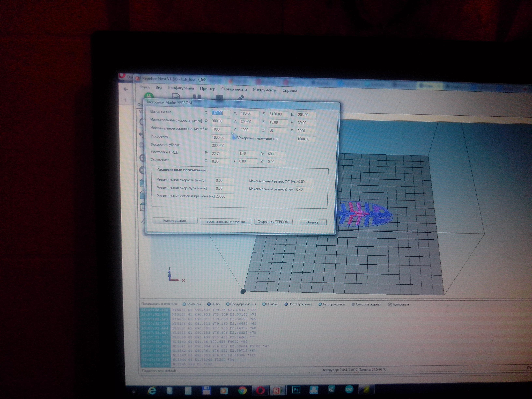Screen dimensions: 532x399
Task: Open the Конфигурация menu
Action: (181, 88)
